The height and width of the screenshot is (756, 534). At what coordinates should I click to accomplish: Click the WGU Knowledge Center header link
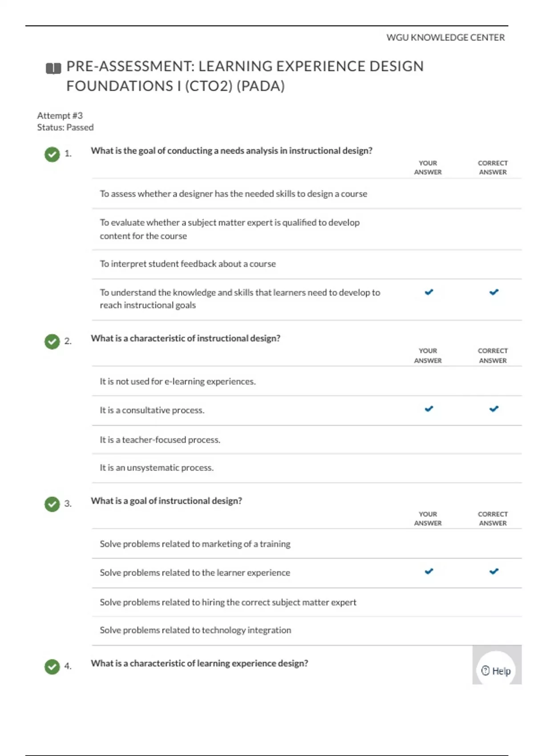(445, 38)
